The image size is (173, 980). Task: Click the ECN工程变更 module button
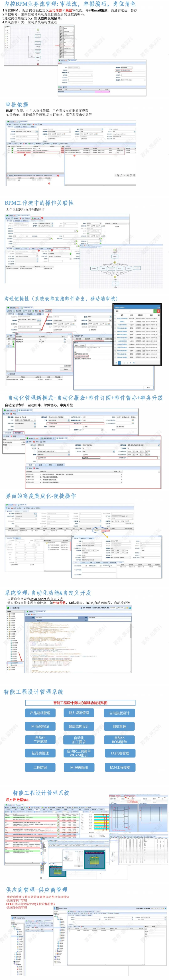coord(120,767)
